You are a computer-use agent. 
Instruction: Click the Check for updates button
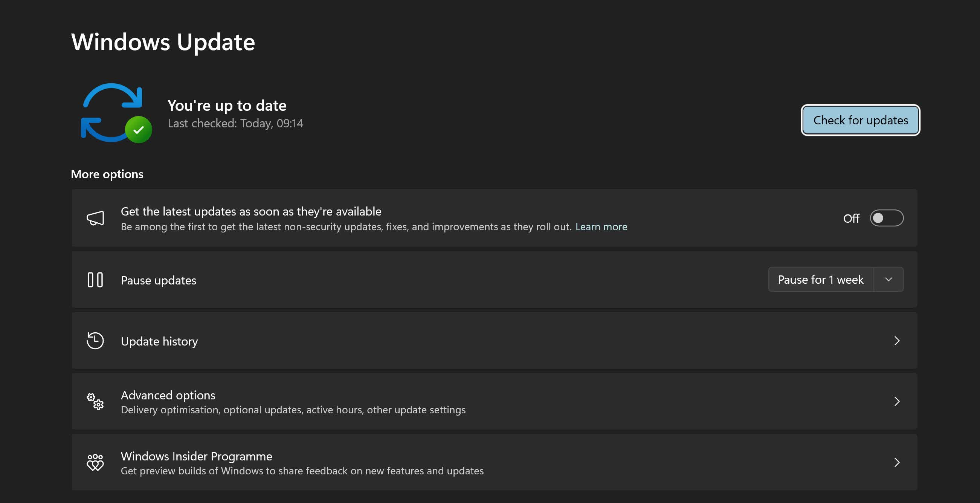click(x=860, y=120)
